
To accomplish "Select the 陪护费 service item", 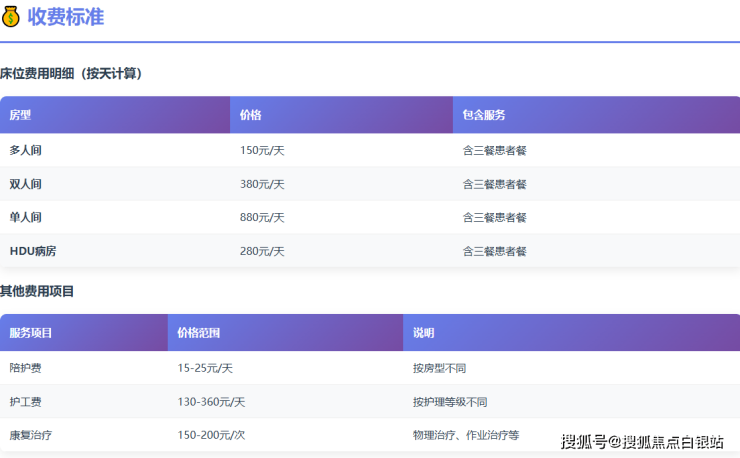I will (25, 368).
